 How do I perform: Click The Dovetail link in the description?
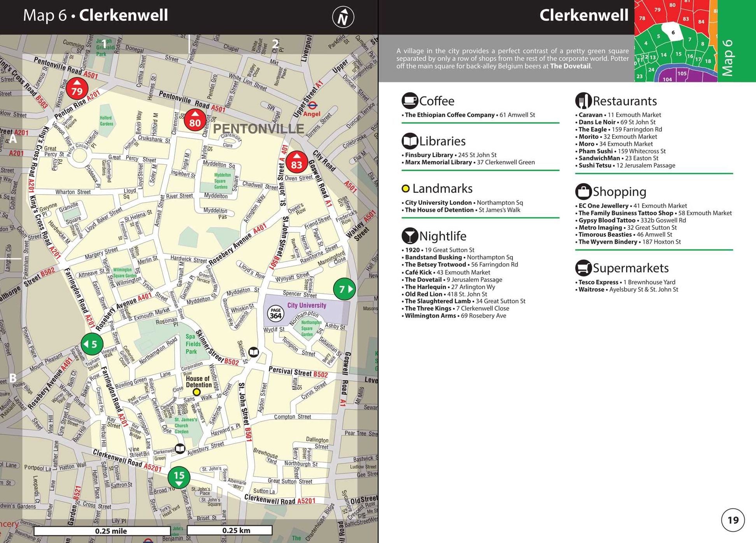click(570, 66)
